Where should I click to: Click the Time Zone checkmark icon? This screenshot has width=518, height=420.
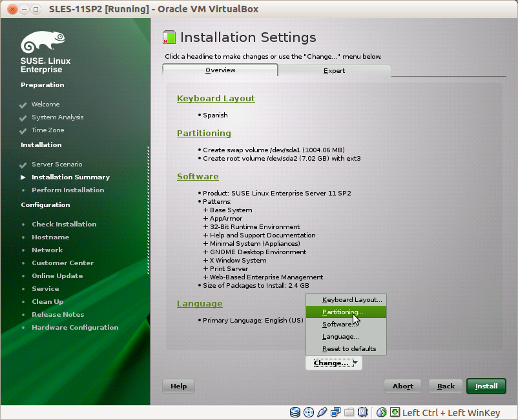click(x=23, y=131)
